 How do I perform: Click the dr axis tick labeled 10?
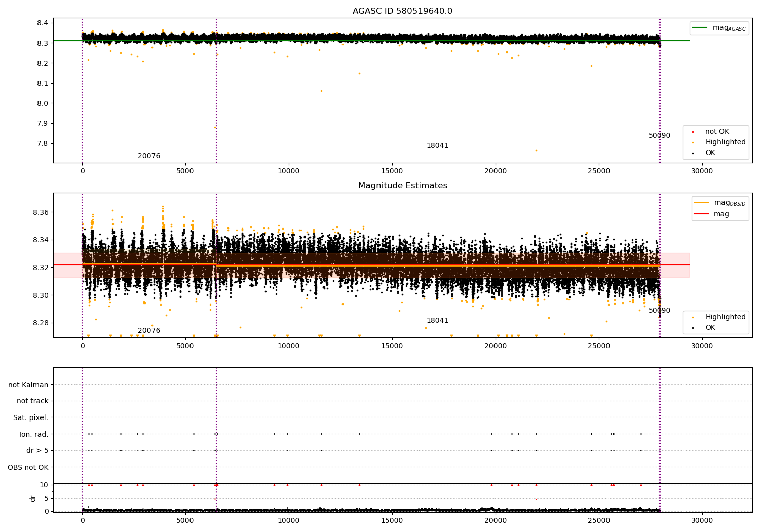(x=44, y=485)
